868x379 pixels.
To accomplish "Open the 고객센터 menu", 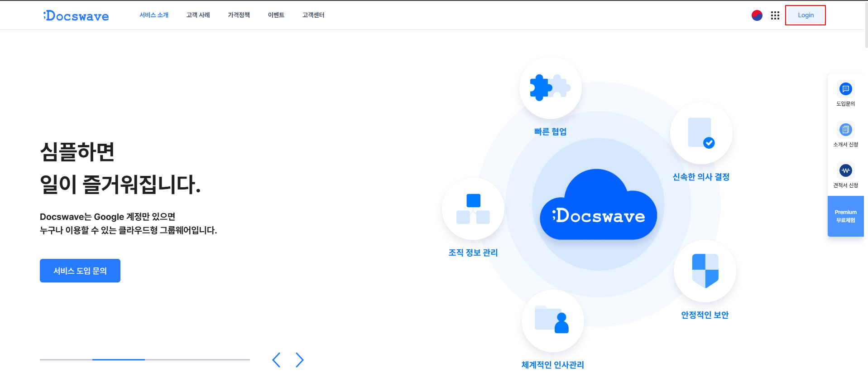I will (313, 15).
